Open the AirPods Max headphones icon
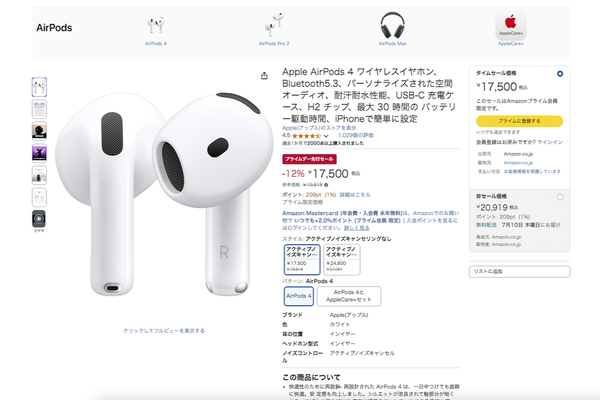This screenshot has width=600, height=400. pos(392,25)
